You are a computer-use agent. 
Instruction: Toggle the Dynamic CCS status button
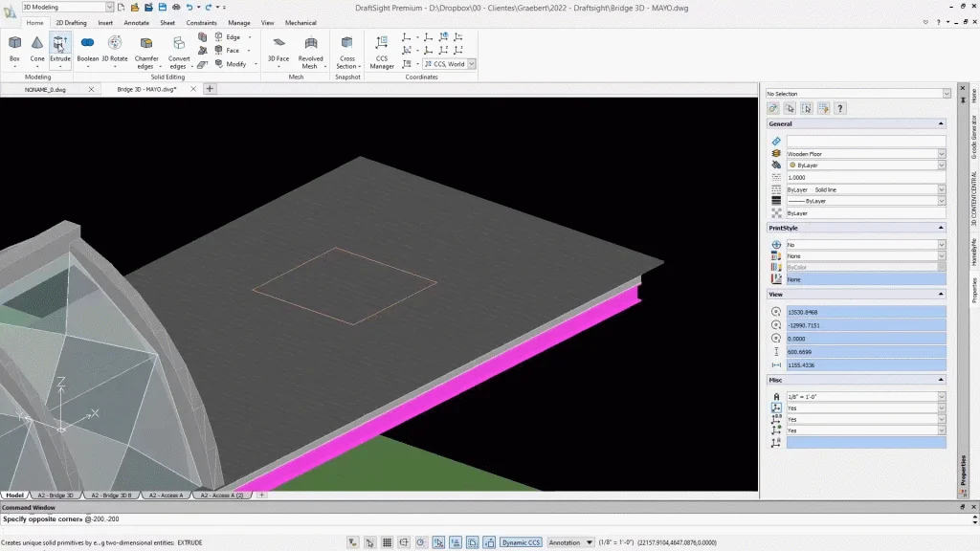coord(521,542)
